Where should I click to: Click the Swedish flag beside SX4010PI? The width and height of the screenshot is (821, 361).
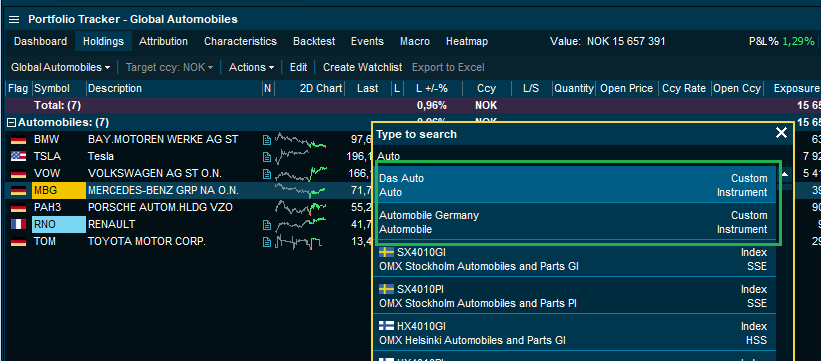386,289
